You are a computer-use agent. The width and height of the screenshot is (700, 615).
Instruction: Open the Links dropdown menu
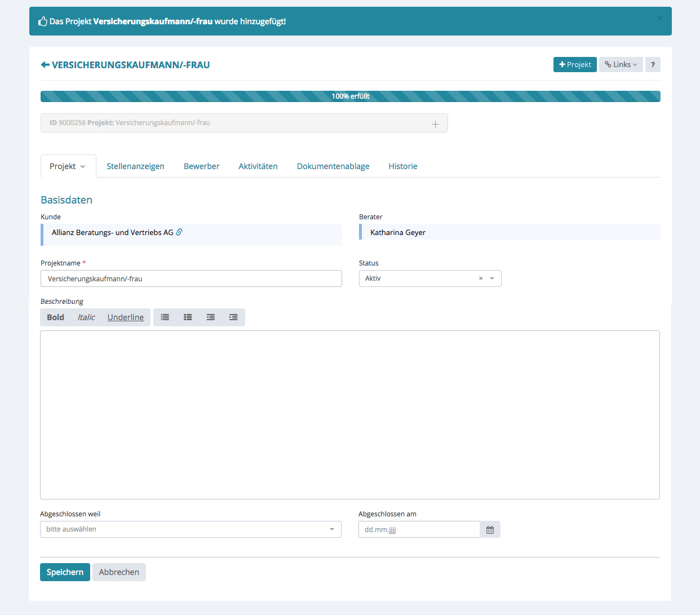pos(621,65)
